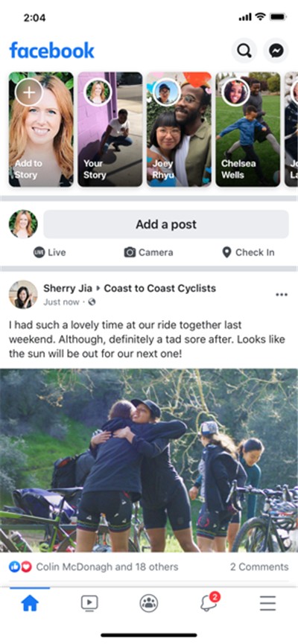
Task: Open the search magnifier icon
Action: click(244, 51)
